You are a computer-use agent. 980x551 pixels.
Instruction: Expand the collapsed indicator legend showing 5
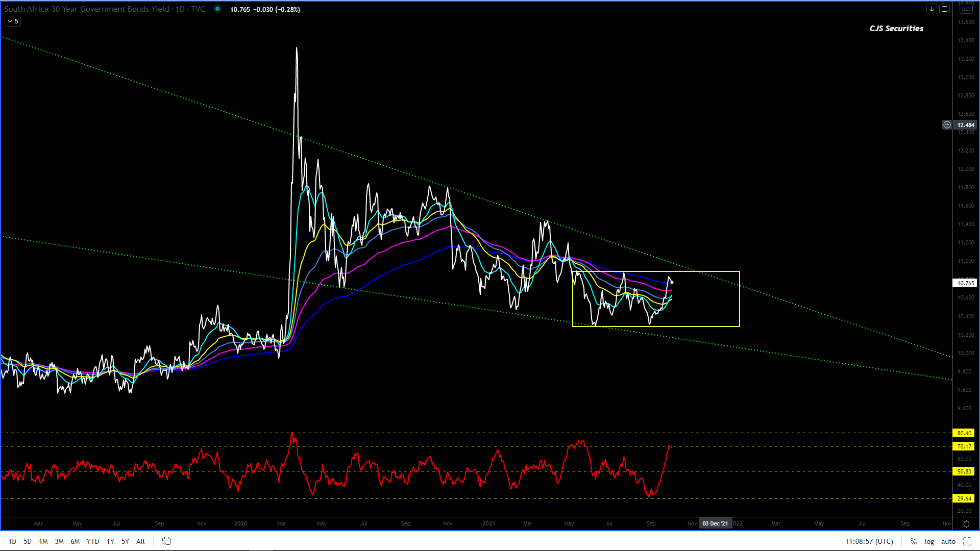pyautogui.click(x=13, y=21)
